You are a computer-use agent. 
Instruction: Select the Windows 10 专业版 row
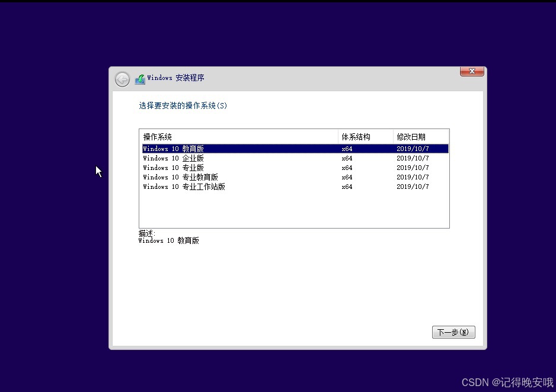click(295, 168)
